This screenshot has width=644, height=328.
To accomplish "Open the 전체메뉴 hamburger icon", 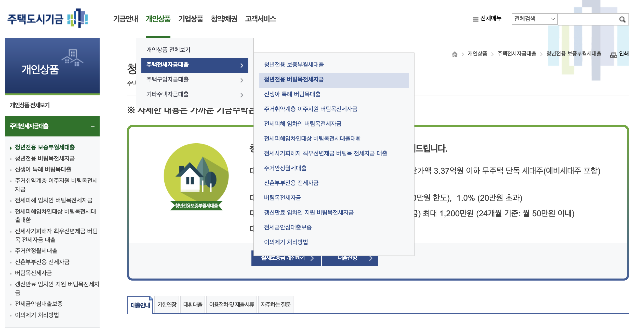I will 475,19.
